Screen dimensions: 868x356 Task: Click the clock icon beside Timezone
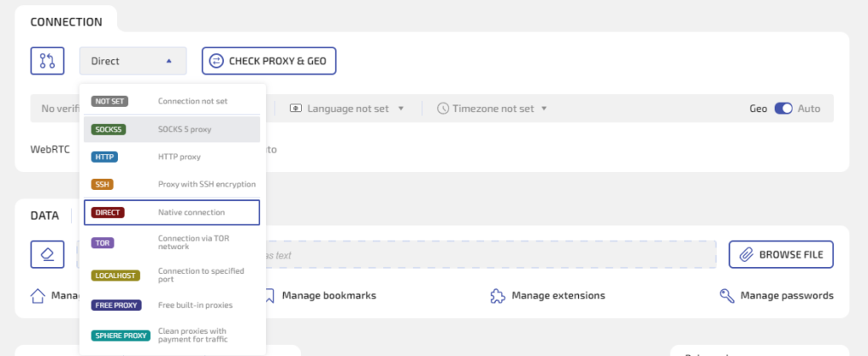pos(443,108)
